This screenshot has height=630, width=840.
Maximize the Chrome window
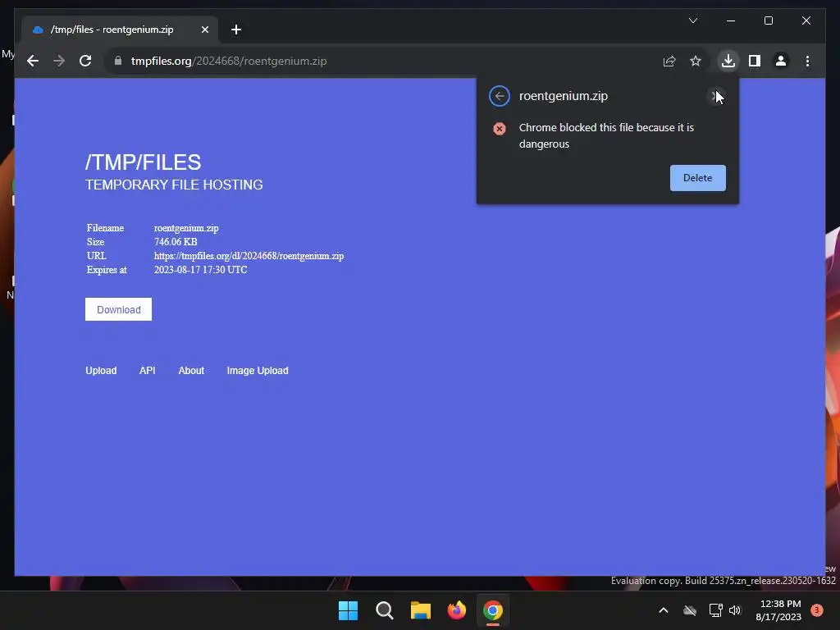click(x=768, y=21)
